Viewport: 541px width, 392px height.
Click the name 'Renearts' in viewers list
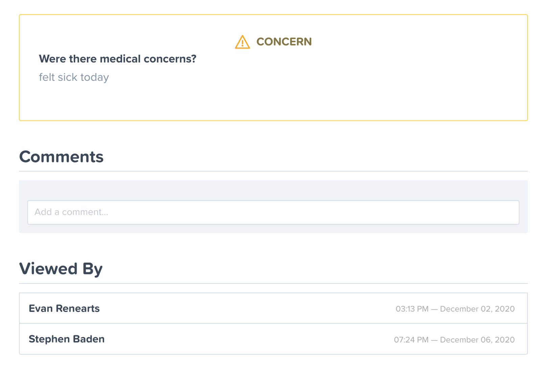tap(77, 309)
